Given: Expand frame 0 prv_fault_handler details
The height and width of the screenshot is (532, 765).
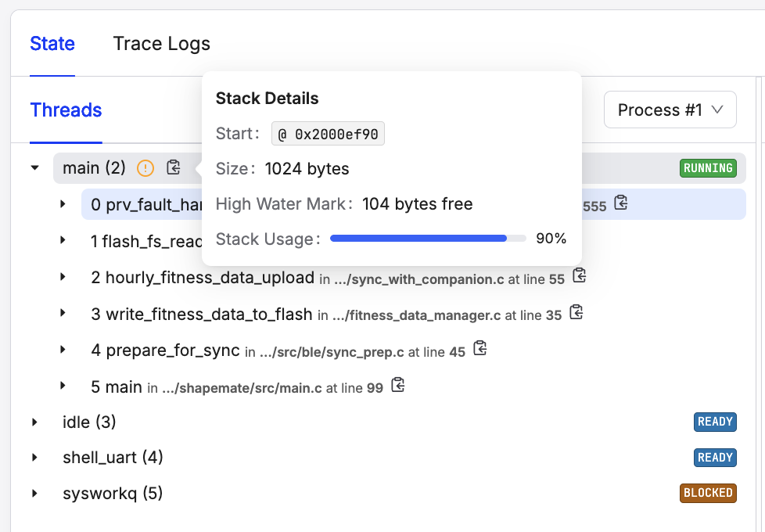Looking at the screenshot, I should (x=63, y=204).
